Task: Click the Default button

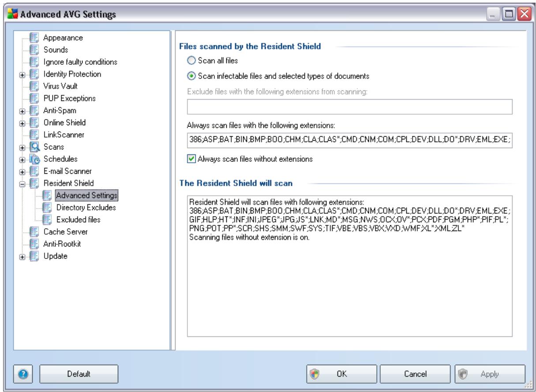Action: click(79, 373)
